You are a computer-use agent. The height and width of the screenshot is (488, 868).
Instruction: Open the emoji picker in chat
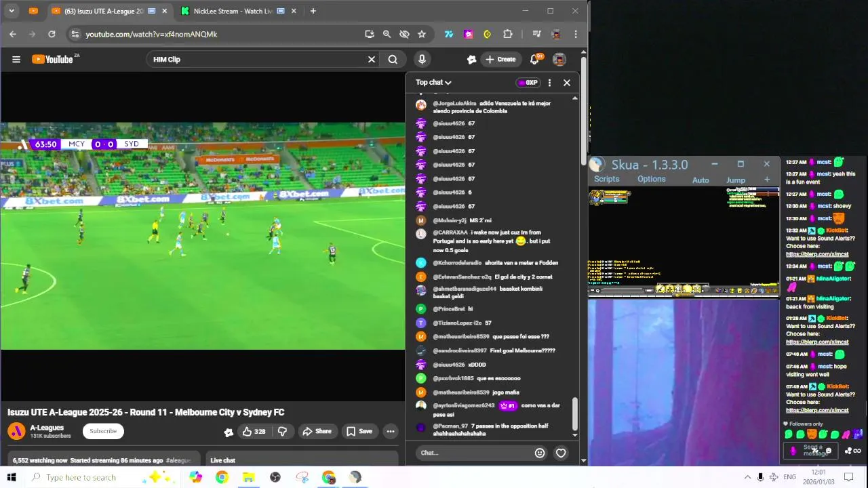click(540, 453)
